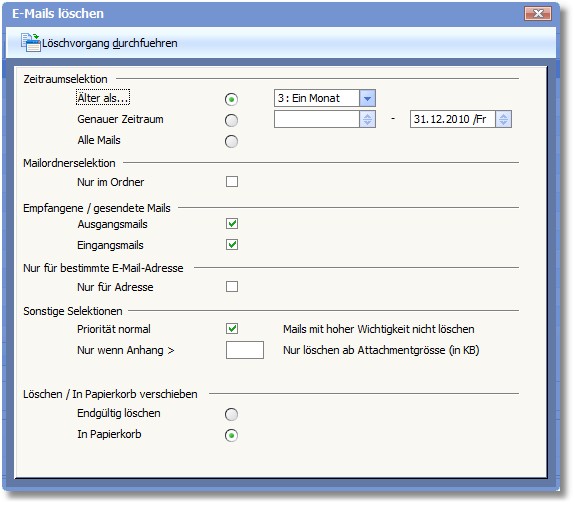Image resolution: width=574 pixels, height=505 pixels.
Task: Click the empty start date field
Action: (x=317, y=119)
